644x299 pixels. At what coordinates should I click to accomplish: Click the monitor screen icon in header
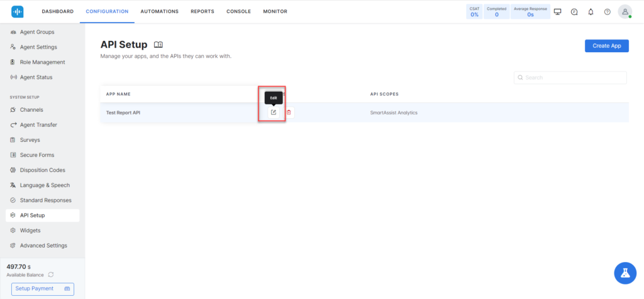557,11
